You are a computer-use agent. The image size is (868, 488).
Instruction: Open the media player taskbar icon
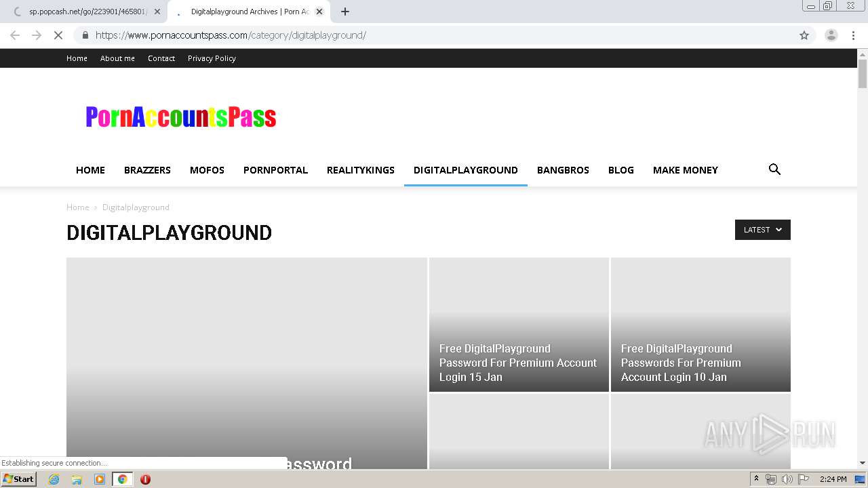pos(100,479)
